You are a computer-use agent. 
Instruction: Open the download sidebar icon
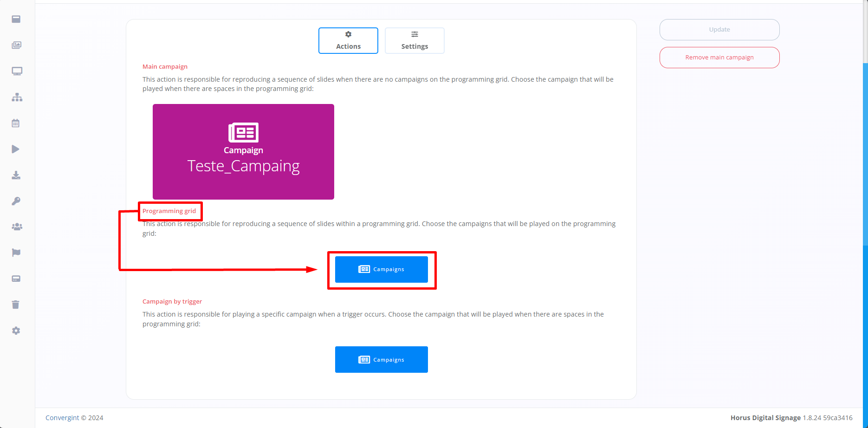(16, 175)
